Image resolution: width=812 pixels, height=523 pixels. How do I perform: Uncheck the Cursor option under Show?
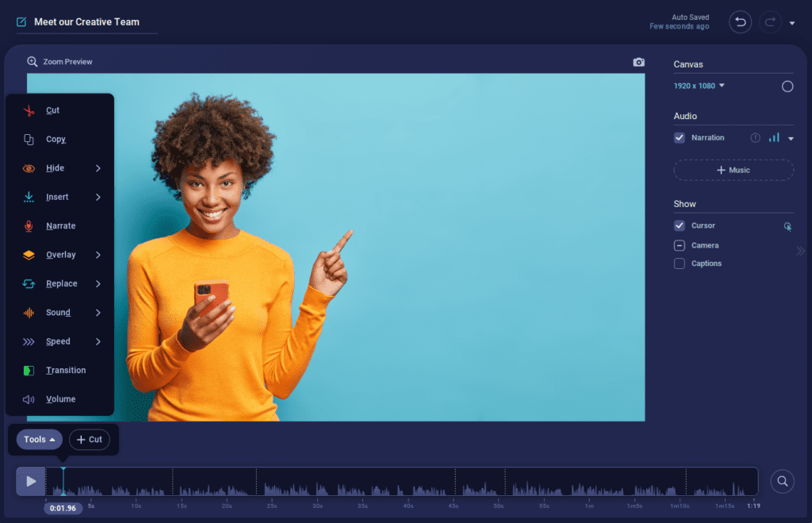pos(679,225)
